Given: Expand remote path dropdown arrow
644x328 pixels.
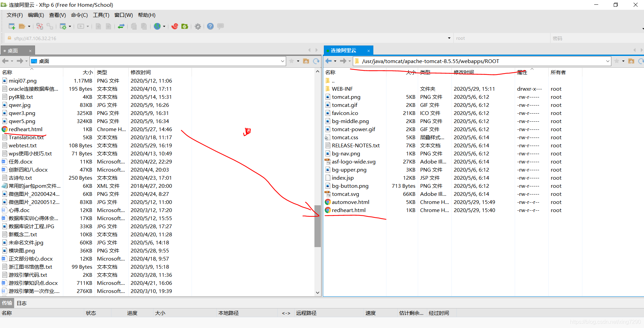Looking at the screenshot, I should 608,61.
